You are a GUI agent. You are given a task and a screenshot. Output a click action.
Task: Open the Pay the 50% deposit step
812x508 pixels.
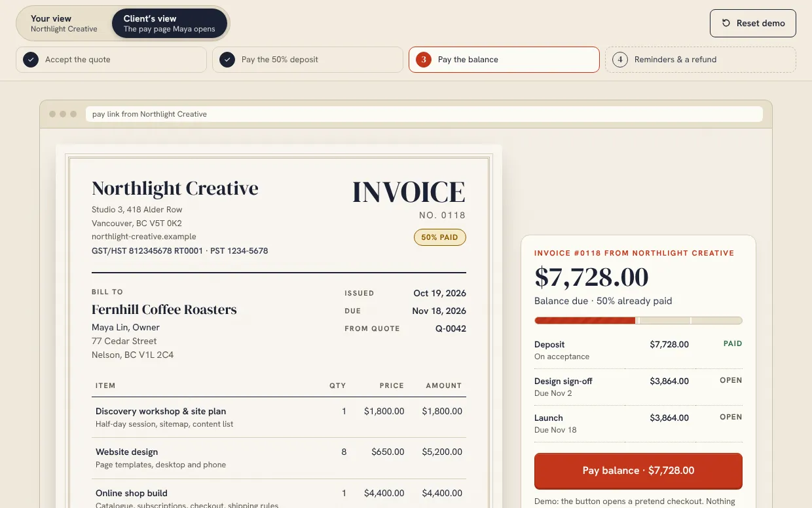pyautogui.click(x=308, y=60)
